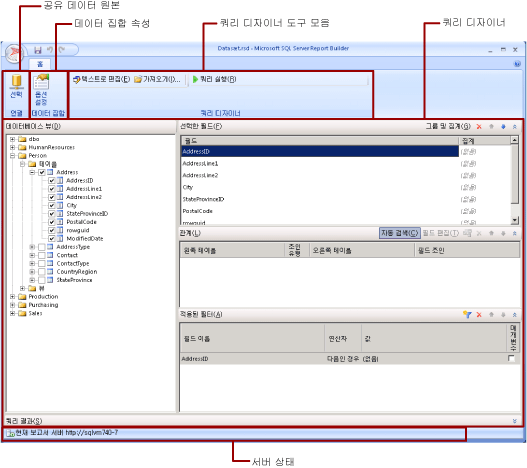Collapse the Person schema node

12,156
